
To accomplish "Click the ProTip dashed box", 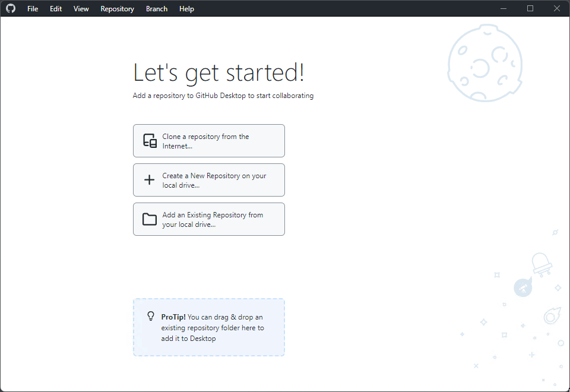I will pos(209,327).
